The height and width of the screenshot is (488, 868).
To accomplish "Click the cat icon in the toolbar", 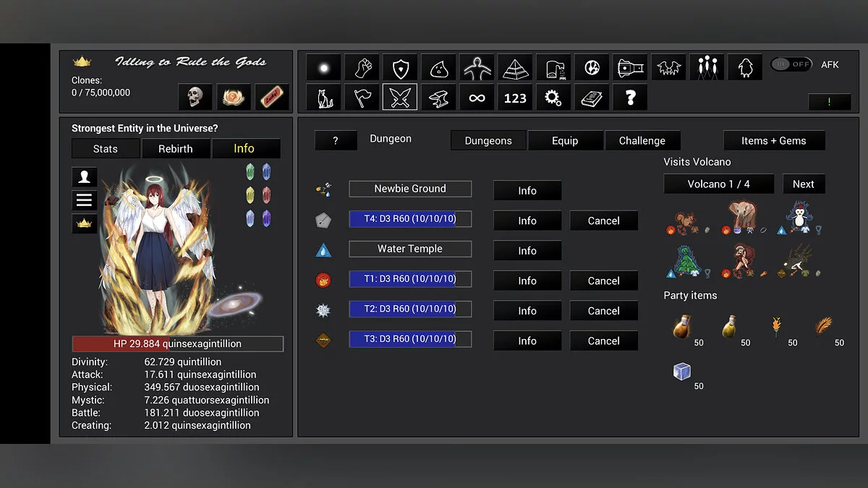I will point(323,97).
